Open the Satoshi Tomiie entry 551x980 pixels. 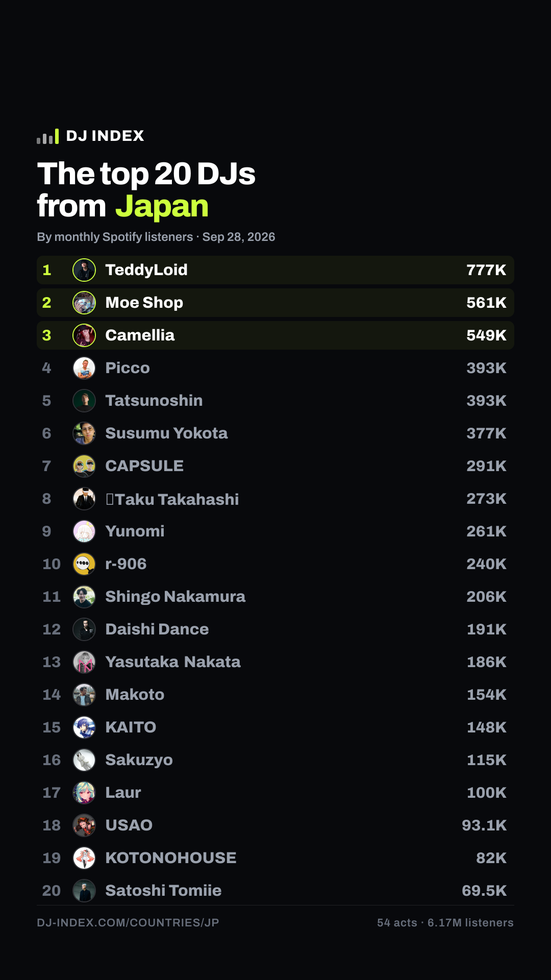pos(275,891)
